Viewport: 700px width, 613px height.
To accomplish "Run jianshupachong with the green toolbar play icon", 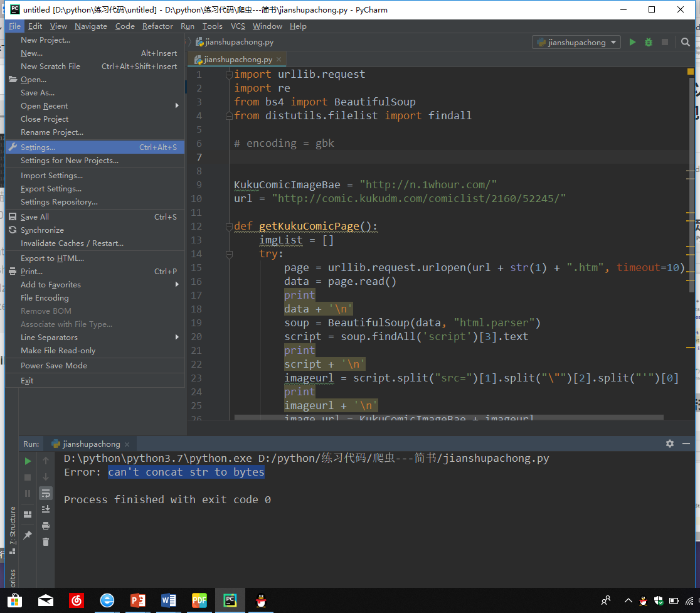I will point(632,42).
